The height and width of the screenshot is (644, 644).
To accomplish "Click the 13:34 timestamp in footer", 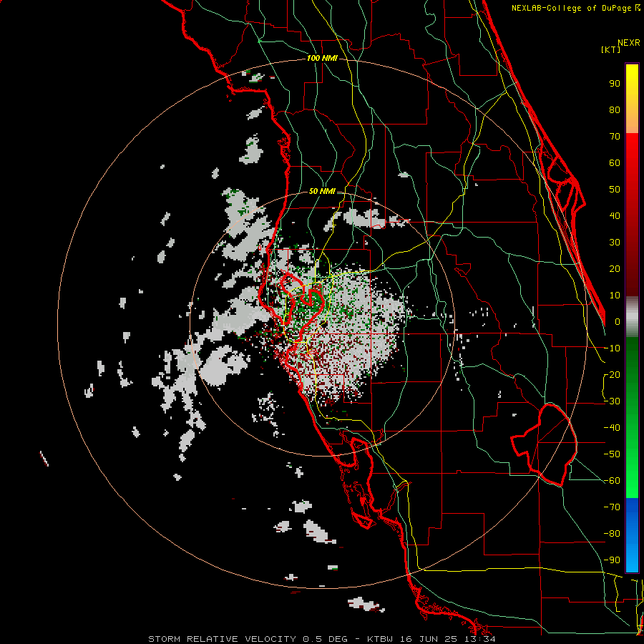I will [x=480, y=639].
